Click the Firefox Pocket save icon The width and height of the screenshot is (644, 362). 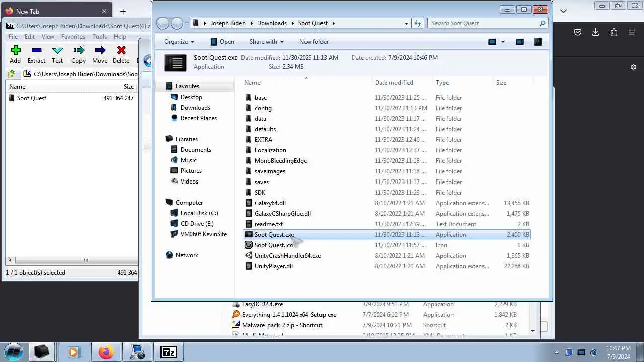(578, 32)
